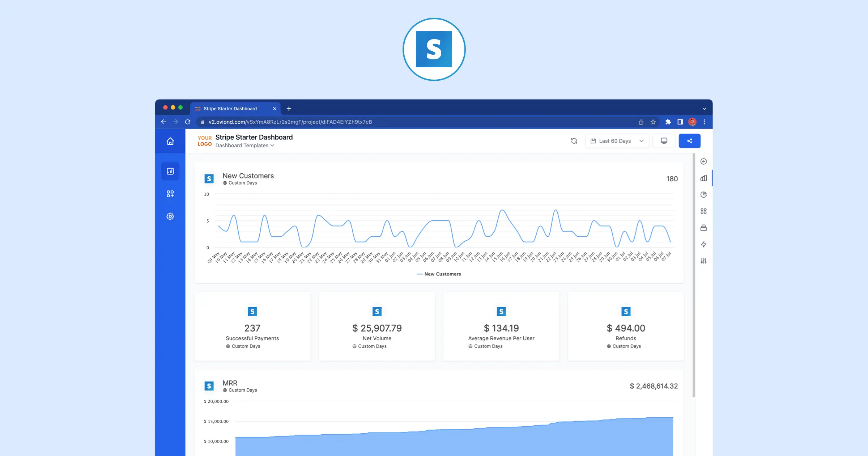
Task: Open the settings gear in the sidebar
Action: point(170,216)
